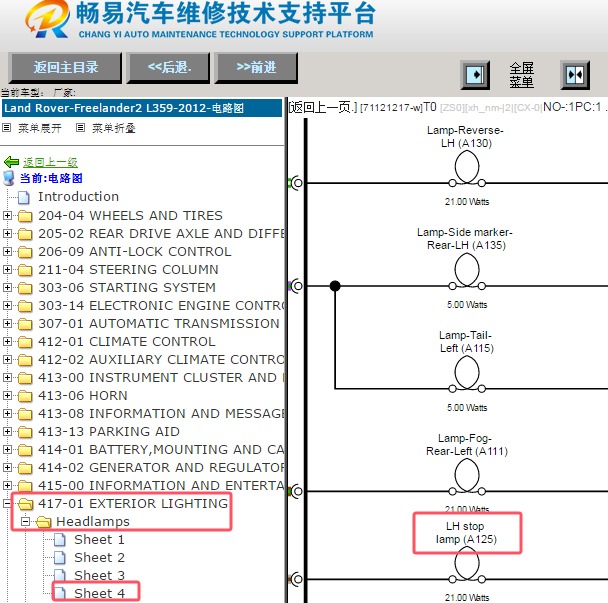Expand 205-02 REAR DRIVE AXLE node
The image size is (608, 603).
7,233
